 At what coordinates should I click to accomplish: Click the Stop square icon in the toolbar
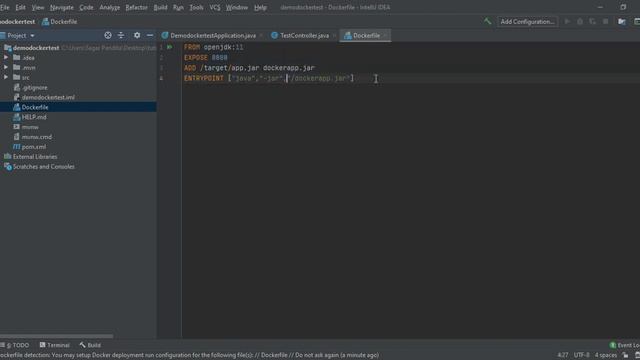point(605,21)
